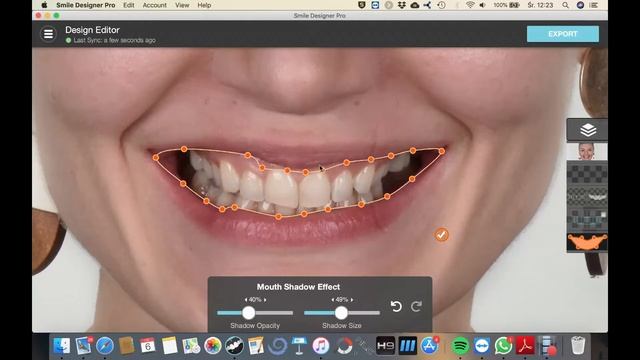
Task: Open Keynote from the dock
Action: 299,346
